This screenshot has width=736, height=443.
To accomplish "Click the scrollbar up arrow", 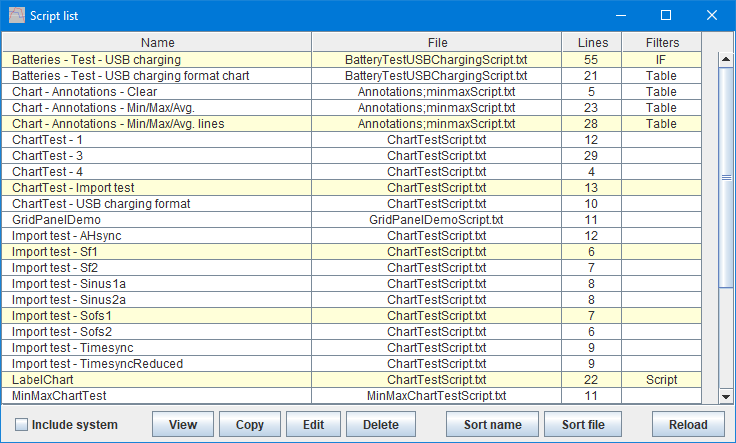I will (726, 59).
